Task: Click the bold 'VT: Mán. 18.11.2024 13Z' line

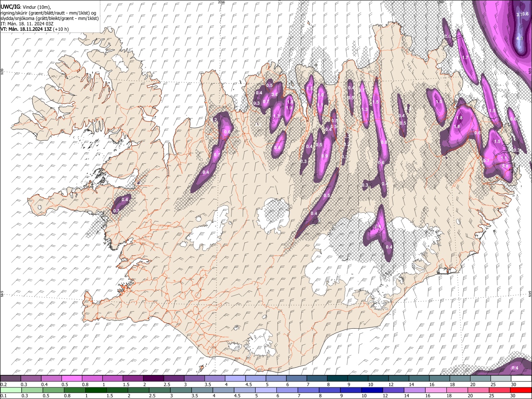Action: coord(35,29)
